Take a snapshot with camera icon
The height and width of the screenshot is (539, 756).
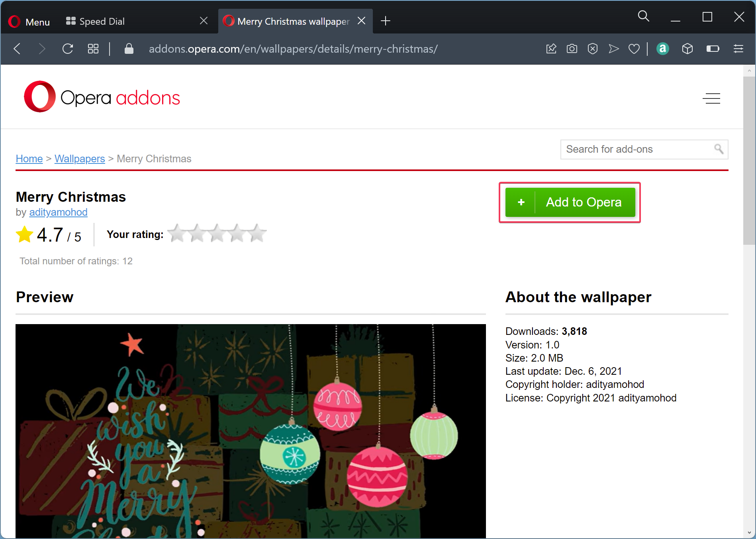tap(572, 49)
